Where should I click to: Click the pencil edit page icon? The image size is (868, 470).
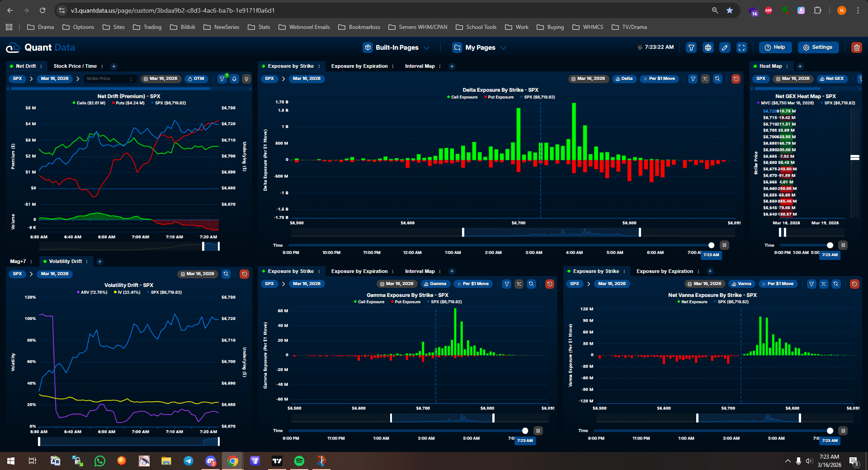click(x=725, y=47)
